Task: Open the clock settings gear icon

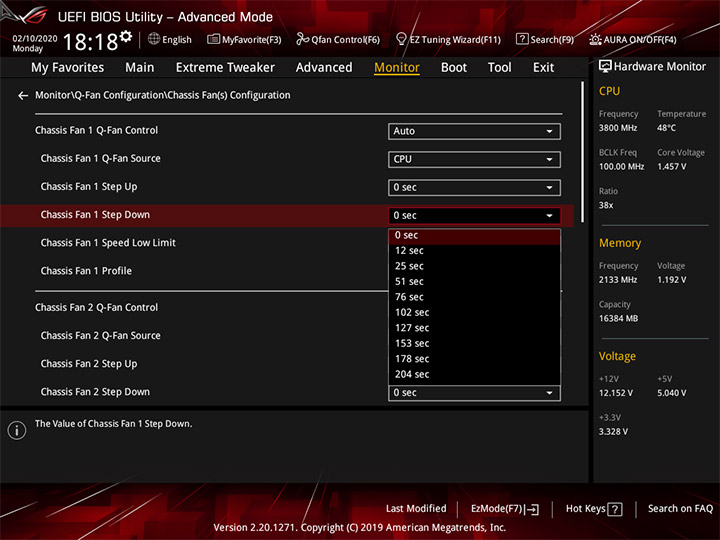Action: pos(126,36)
